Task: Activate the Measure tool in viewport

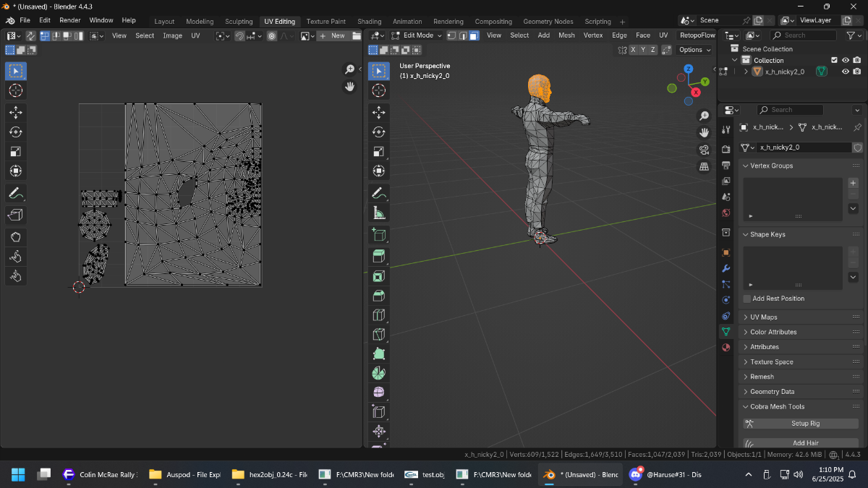Action: pos(379,213)
